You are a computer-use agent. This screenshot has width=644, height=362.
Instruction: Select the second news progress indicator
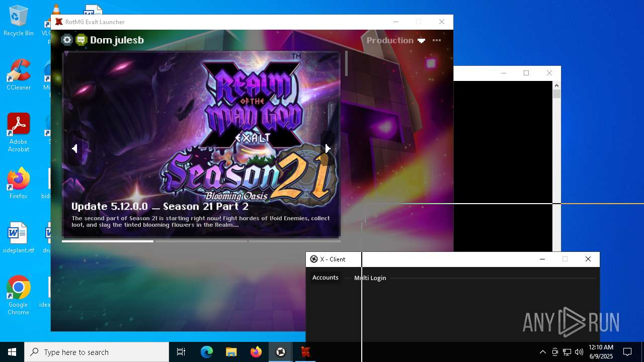tap(201, 241)
